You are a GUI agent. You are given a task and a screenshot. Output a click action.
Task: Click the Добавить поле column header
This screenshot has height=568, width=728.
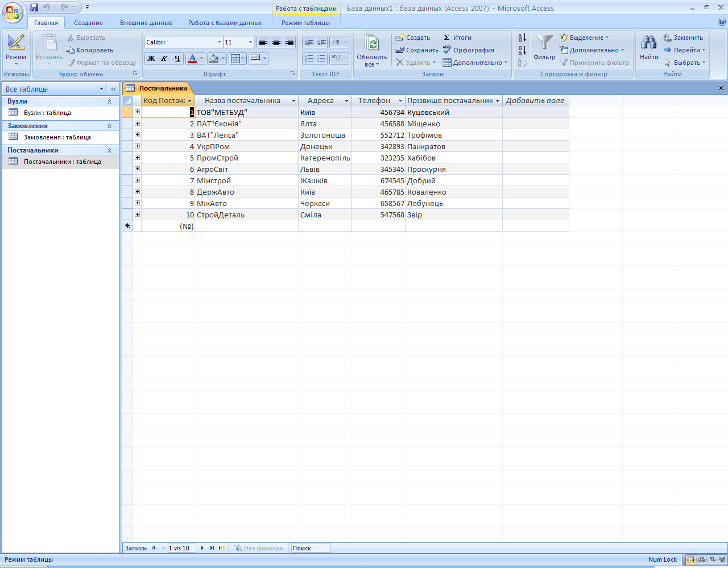(535, 101)
